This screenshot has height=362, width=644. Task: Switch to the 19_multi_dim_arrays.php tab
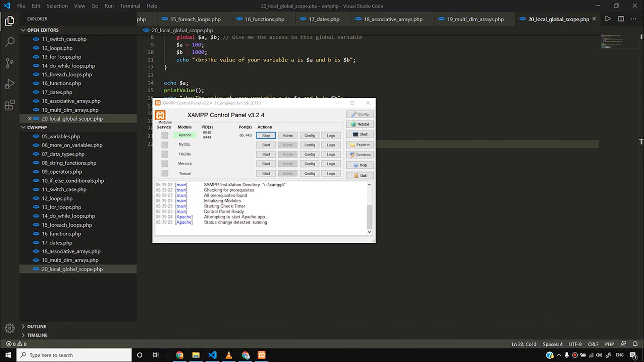pyautogui.click(x=475, y=19)
